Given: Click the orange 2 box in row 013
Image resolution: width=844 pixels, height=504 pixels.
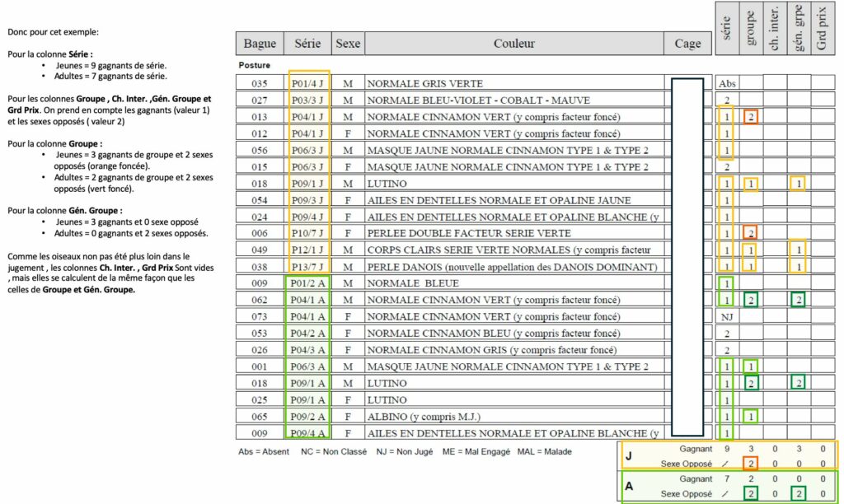Looking at the screenshot, I should 750,117.
